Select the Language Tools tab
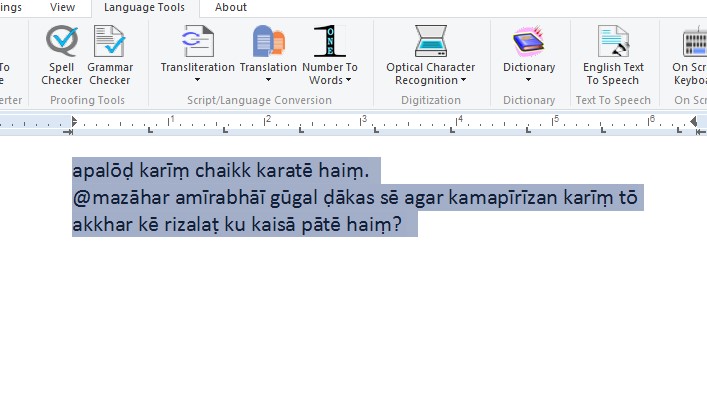This screenshot has width=707, height=409. click(145, 7)
